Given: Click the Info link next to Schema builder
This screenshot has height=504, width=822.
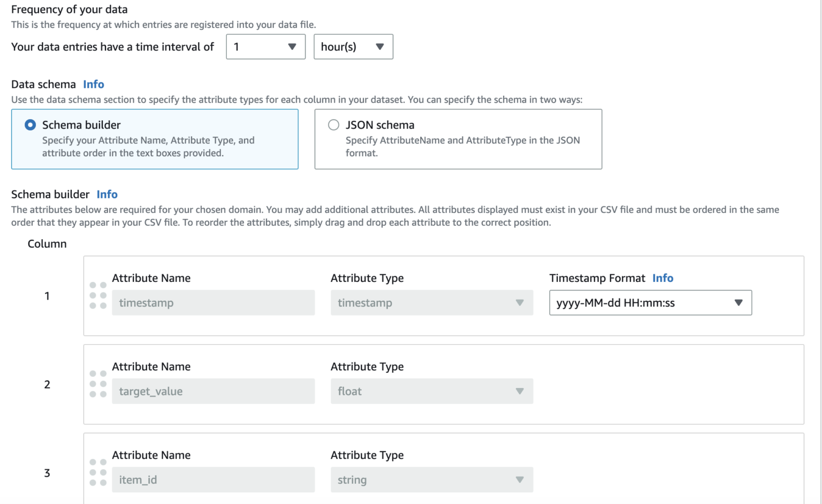Looking at the screenshot, I should pos(106,194).
